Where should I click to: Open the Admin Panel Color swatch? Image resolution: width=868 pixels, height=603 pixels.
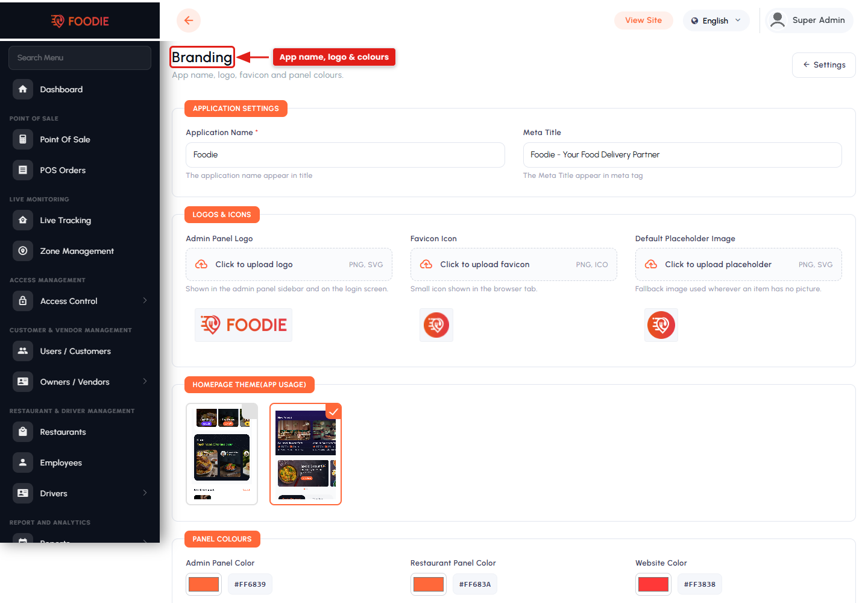click(x=204, y=584)
